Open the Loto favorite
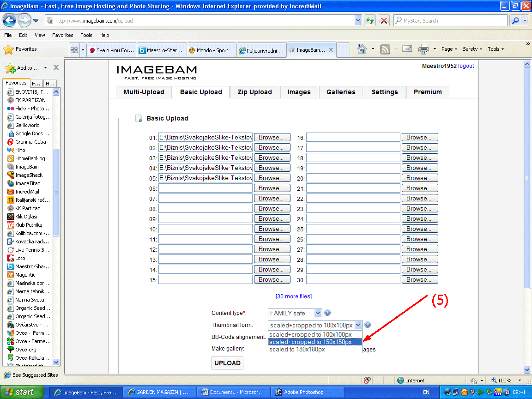The image size is (532, 399). click(x=16, y=258)
